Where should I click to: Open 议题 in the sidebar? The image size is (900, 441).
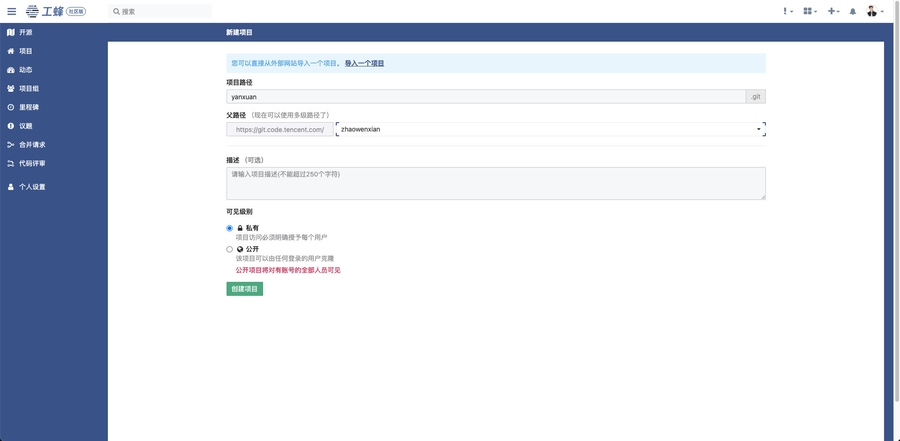click(x=26, y=126)
